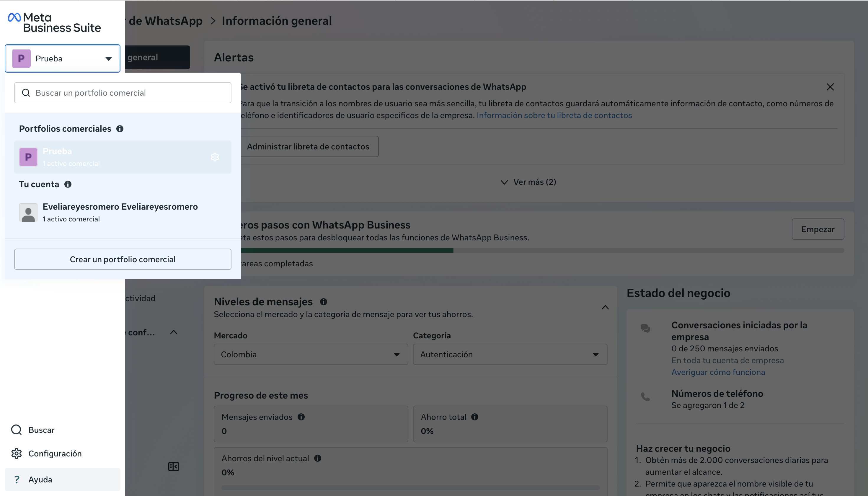The width and height of the screenshot is (868, 496).
Task: Dismiss the contact book alert
Action: point(830,87)
